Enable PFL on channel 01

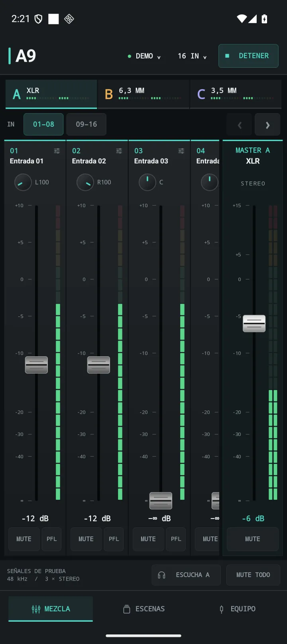[52, 539]
